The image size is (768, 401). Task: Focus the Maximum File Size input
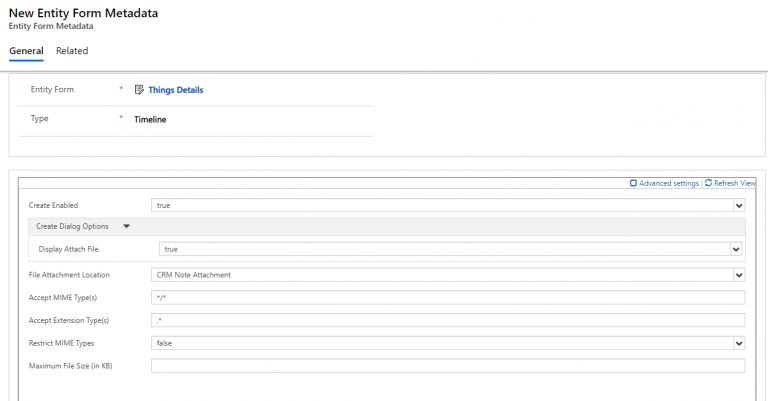point(447,366)
